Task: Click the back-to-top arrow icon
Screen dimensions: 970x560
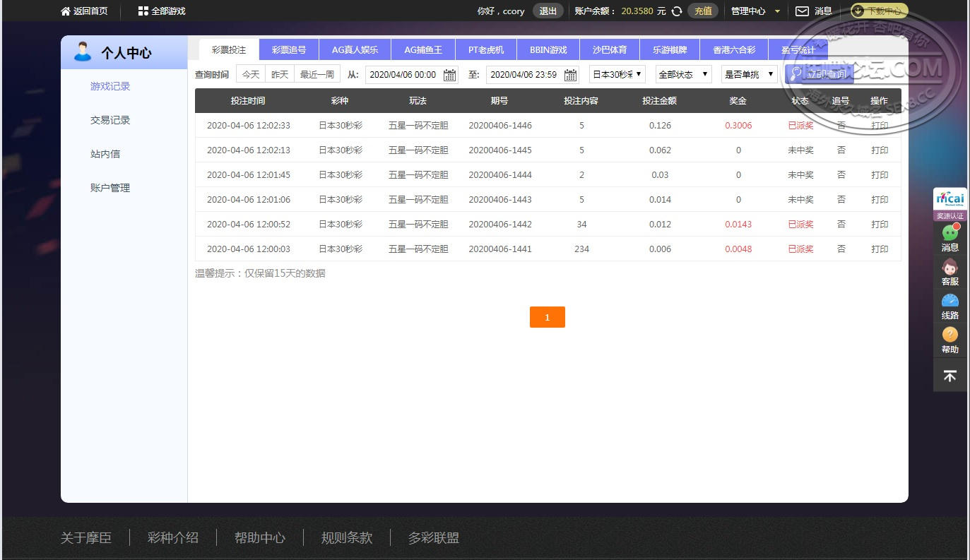Action: coord(950,376)
